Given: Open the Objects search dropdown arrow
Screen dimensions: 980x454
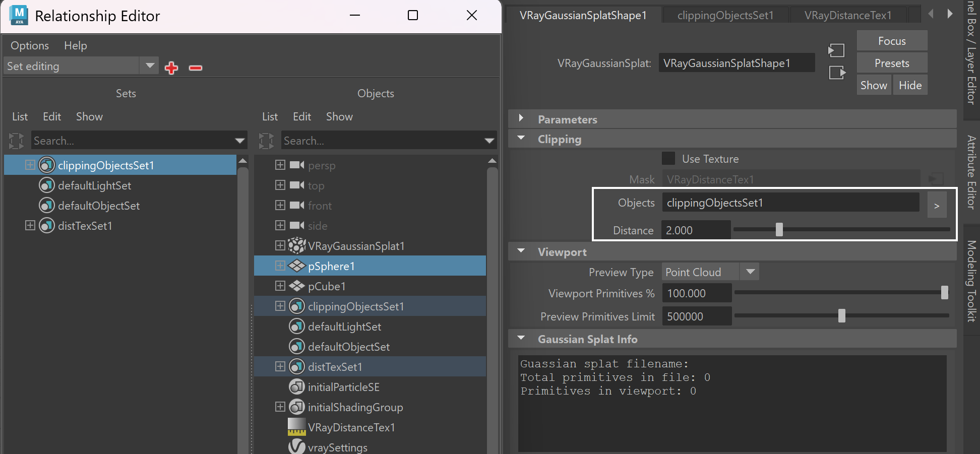Looking at the screenshot, I should pos(489,141).
